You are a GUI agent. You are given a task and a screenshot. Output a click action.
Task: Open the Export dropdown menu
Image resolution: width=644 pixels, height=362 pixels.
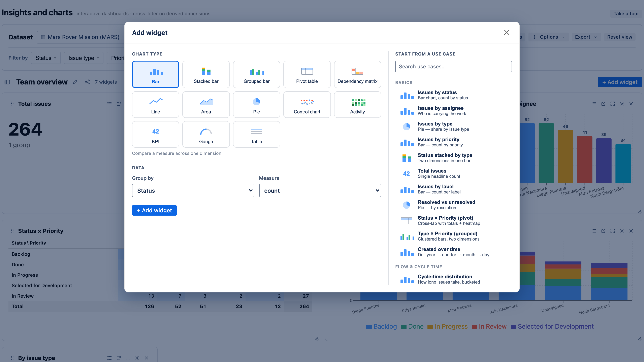coord(586,37)
